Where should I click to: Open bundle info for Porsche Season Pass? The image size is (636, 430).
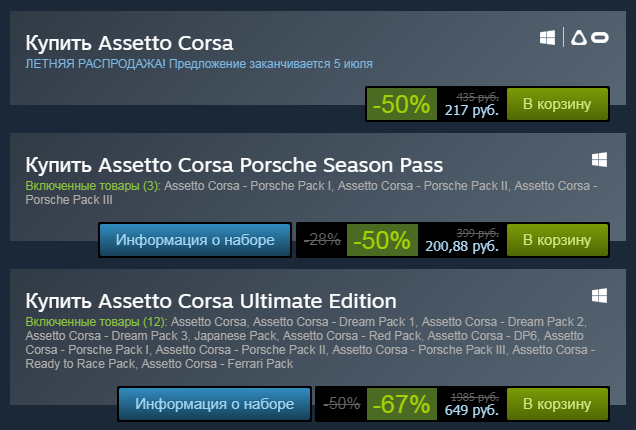coord(195,240)
